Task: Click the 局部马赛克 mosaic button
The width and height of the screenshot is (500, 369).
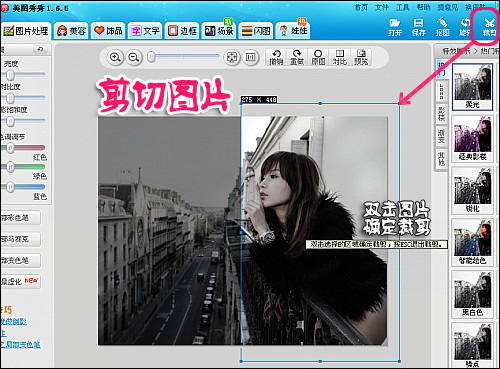Action: 21,239
